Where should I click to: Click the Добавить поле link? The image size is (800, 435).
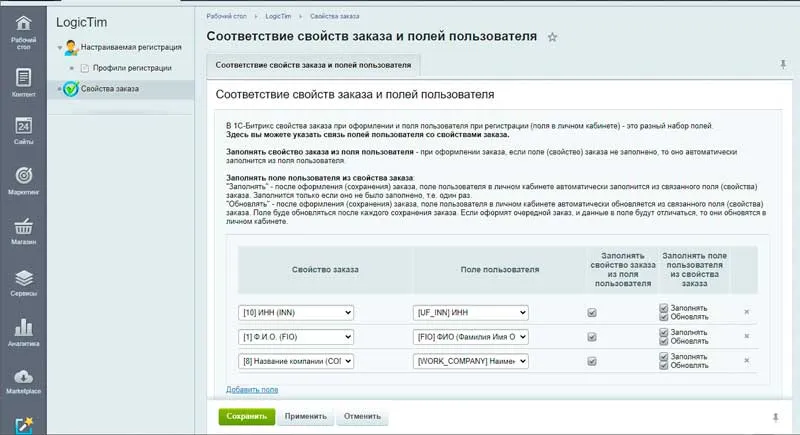(x=252, y=389)
